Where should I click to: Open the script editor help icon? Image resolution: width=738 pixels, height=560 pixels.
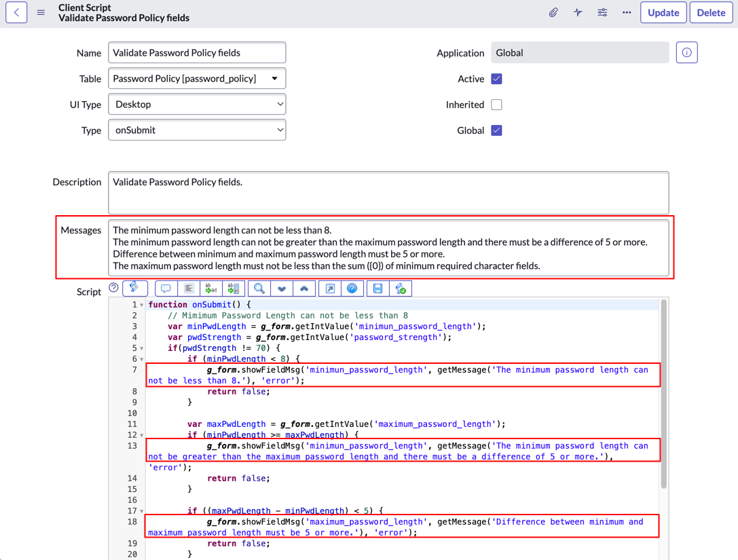coord(352,288)
